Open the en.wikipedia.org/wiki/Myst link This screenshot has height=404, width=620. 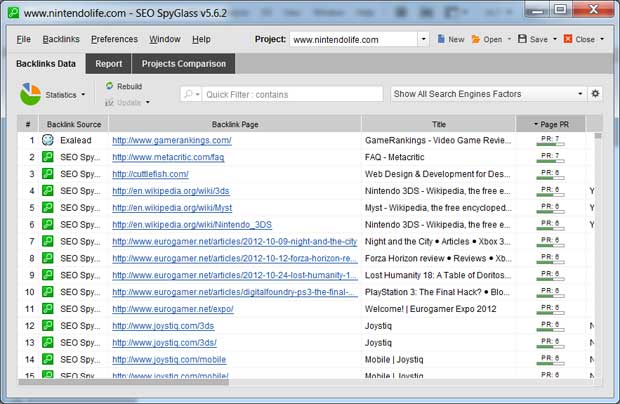click(x=172, y=208)
